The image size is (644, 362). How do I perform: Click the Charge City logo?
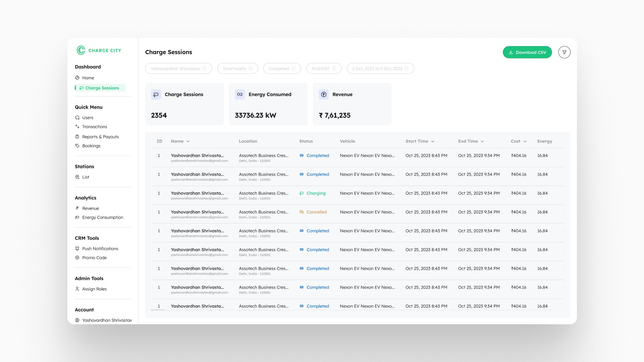click(x=99, y=50)
